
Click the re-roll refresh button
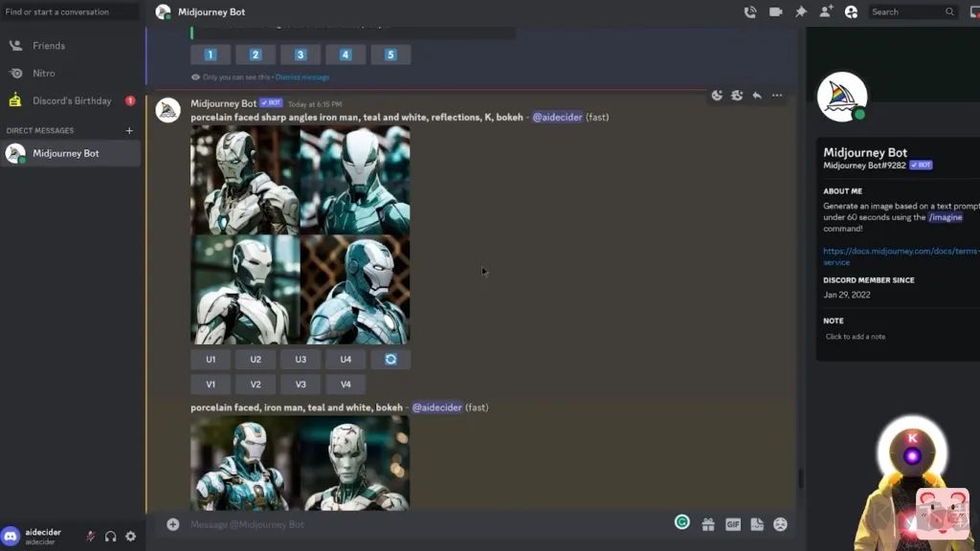390,360
